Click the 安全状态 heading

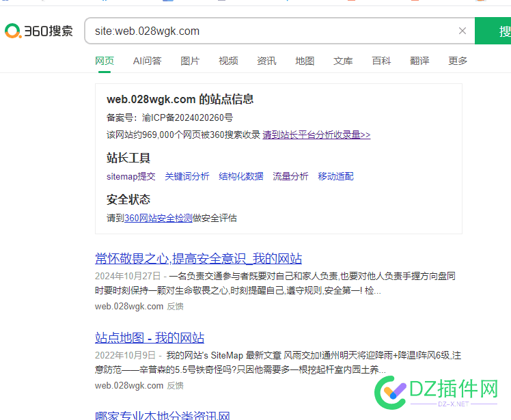click(x=128, y=199)
